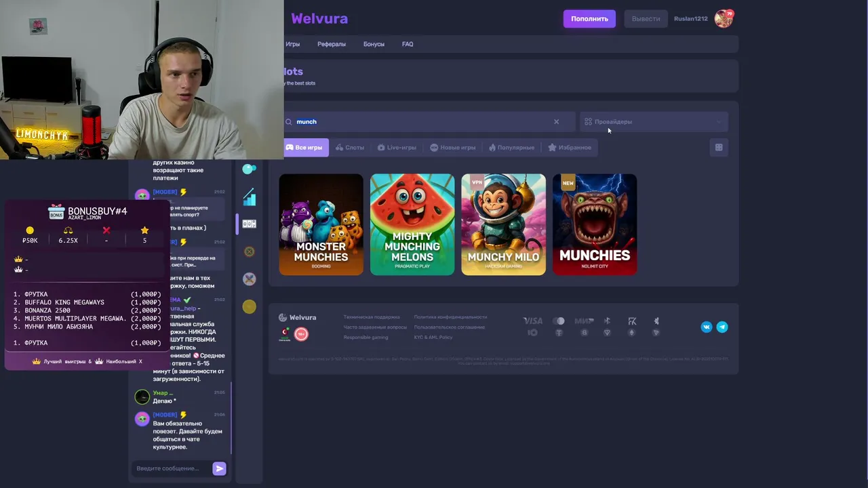Click the BONANZA 2500 overlay row
The image size is (868, 488).
pos(87,310)
